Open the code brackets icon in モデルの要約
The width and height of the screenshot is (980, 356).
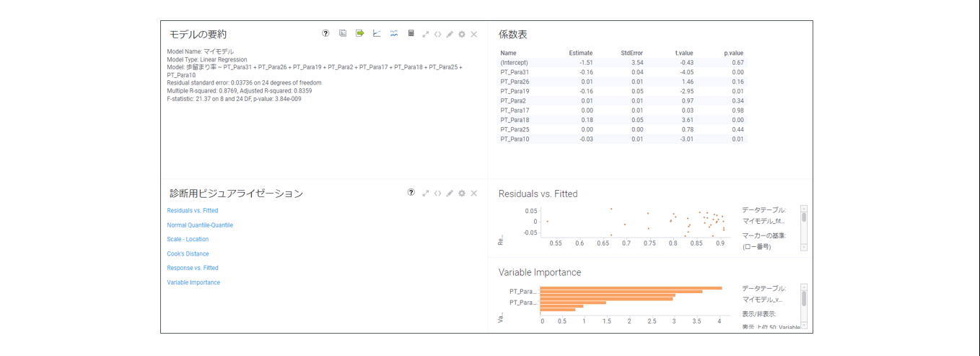(437, 34)
